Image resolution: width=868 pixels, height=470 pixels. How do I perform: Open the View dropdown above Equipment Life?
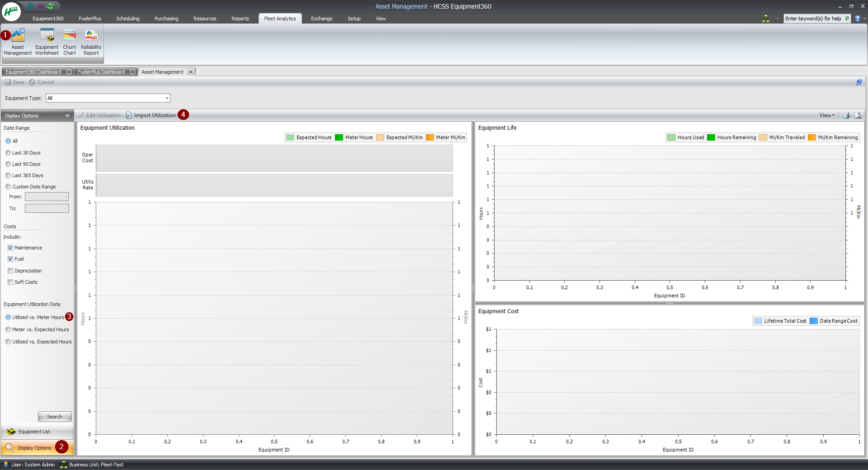pyautogui.click(x=826, y=115)
